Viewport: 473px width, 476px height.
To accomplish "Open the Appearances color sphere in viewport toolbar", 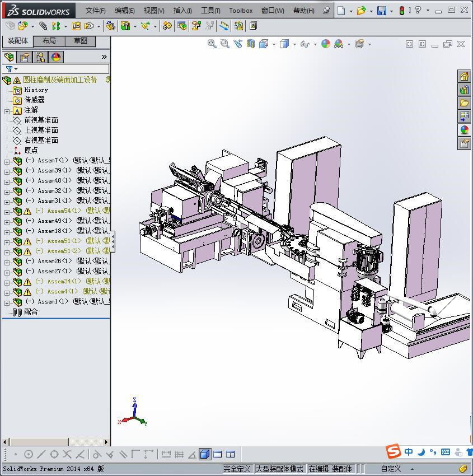I will click(326, 44).
